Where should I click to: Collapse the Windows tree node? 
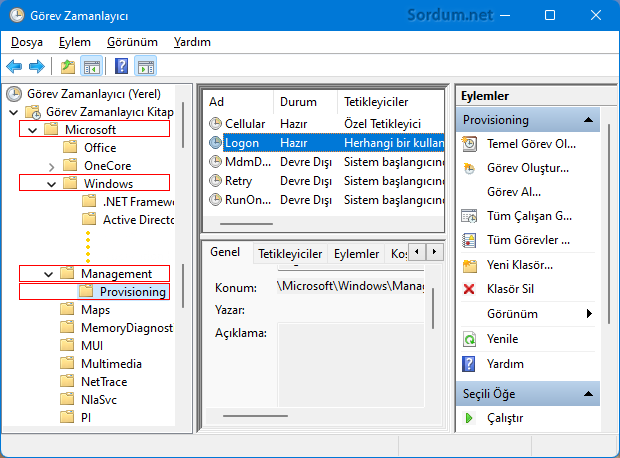(51, 184)
